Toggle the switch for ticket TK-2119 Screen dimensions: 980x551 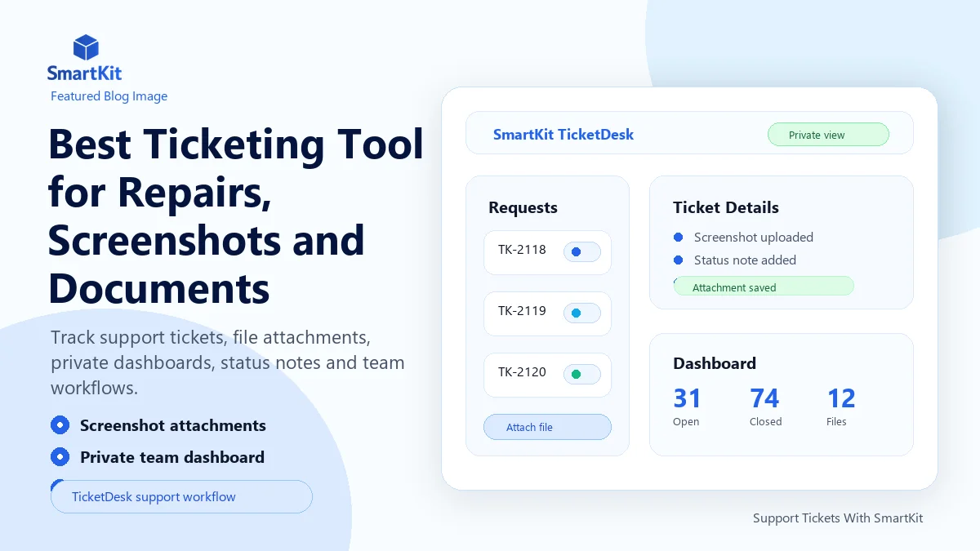click(582, 313)
